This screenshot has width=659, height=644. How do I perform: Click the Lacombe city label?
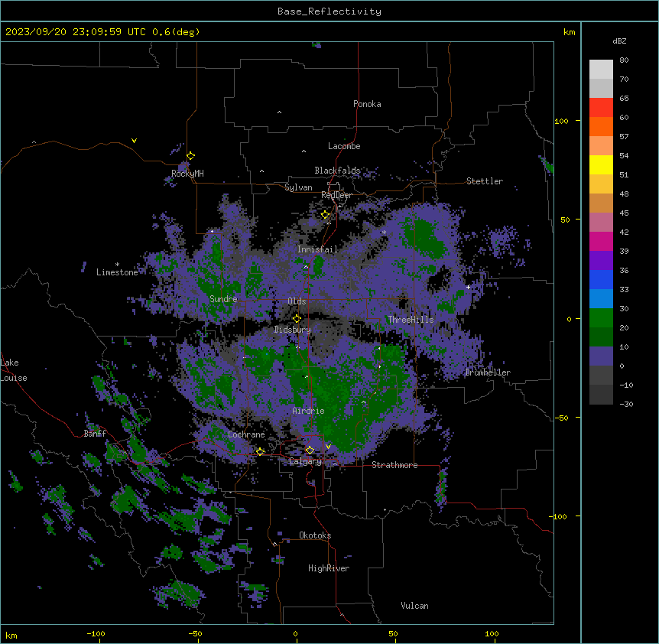point(344,146)
